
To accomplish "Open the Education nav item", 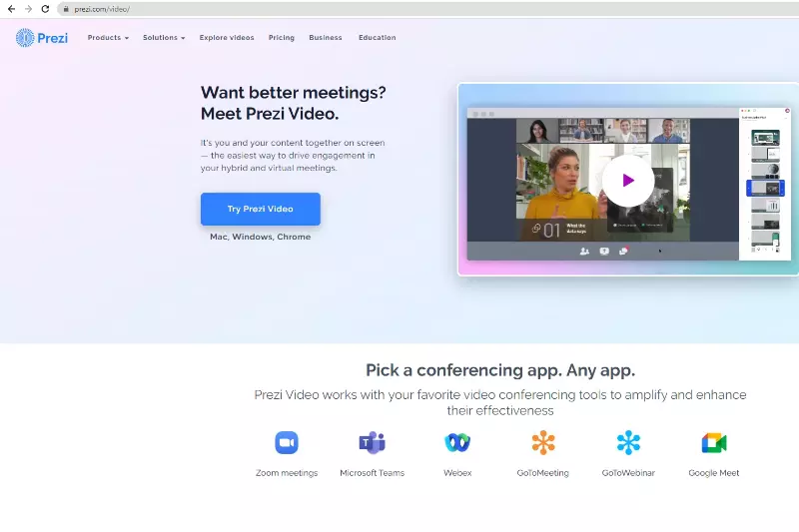I will [378, 38].
